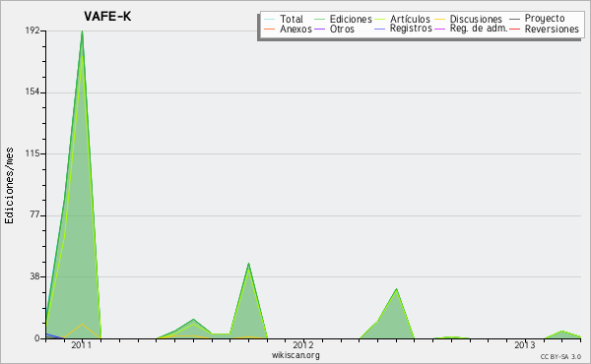Select the Otros legend entry
Viewport: 591px width, 364px height.
342,29
